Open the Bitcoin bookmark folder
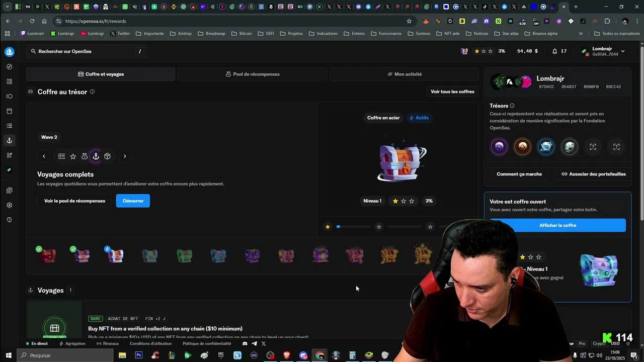Image resolution: width=644 pixels, height=362 pixels. (x=242, y=34)
